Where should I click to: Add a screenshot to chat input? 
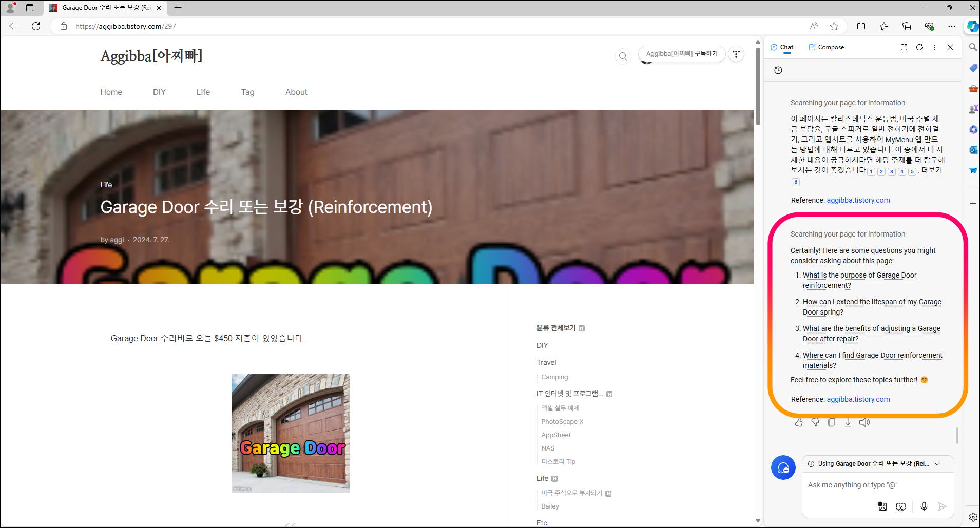901,506
